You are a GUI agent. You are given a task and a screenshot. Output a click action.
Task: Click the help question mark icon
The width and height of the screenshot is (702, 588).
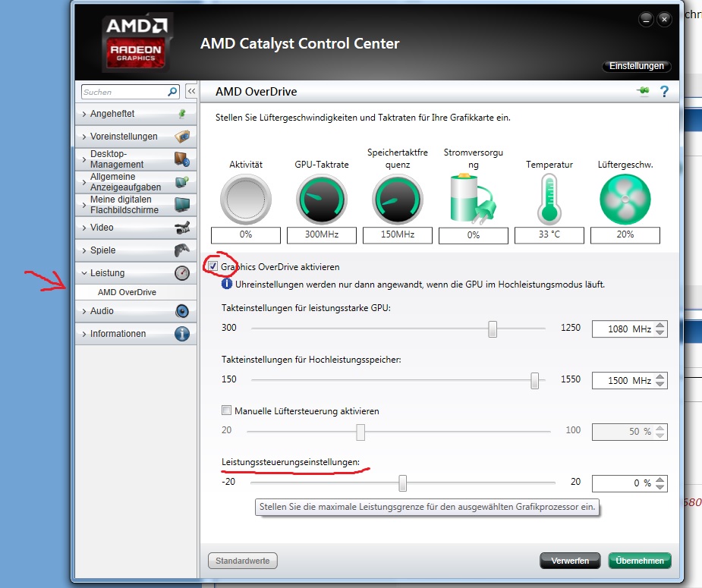pos(664,92)
